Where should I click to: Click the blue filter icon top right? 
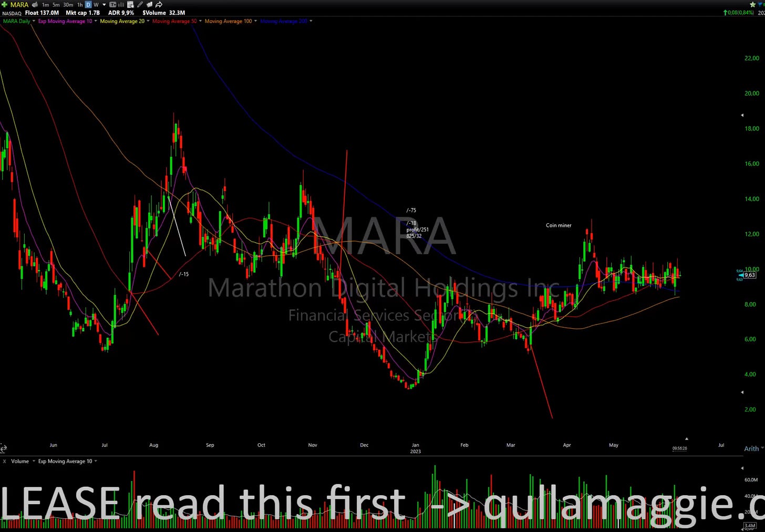761,4
